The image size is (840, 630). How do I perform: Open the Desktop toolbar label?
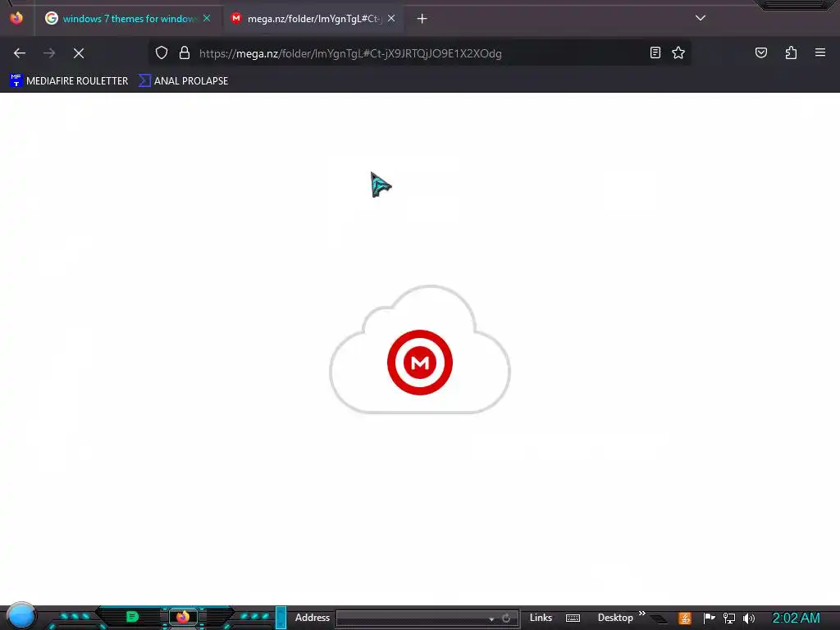(615, 618)
